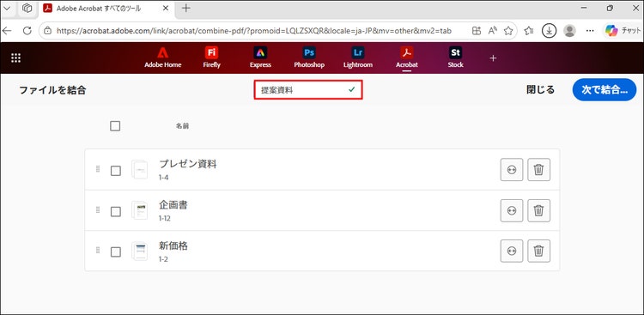The height and width of the screenshot is (315, 644).
Task: Expand pages of プレゼン資料
Action: (x=512, y=170)
